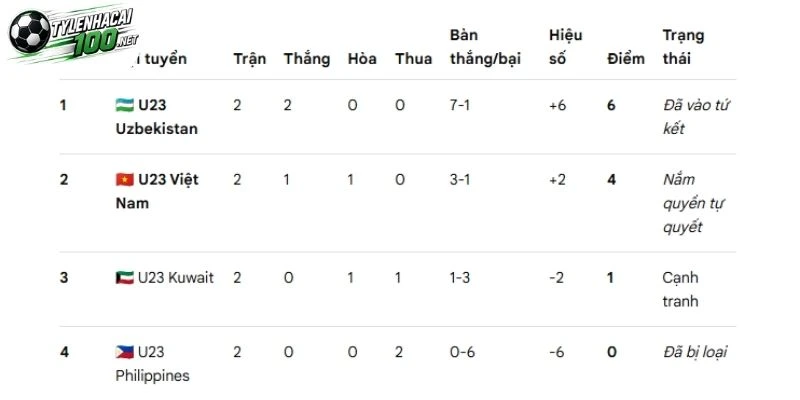Select the 'Đã bị loại' status text
This screenshot has height=400, width=800.
[x=695, y=352]
